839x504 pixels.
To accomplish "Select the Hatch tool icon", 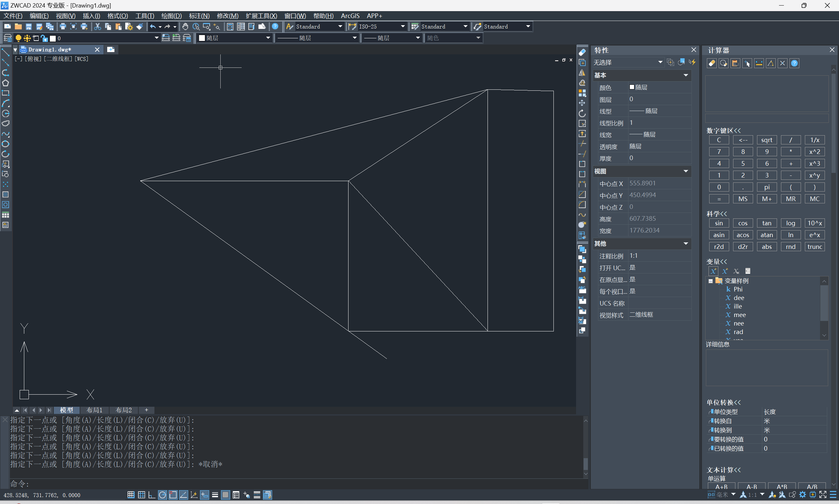I will click(6, 195).
